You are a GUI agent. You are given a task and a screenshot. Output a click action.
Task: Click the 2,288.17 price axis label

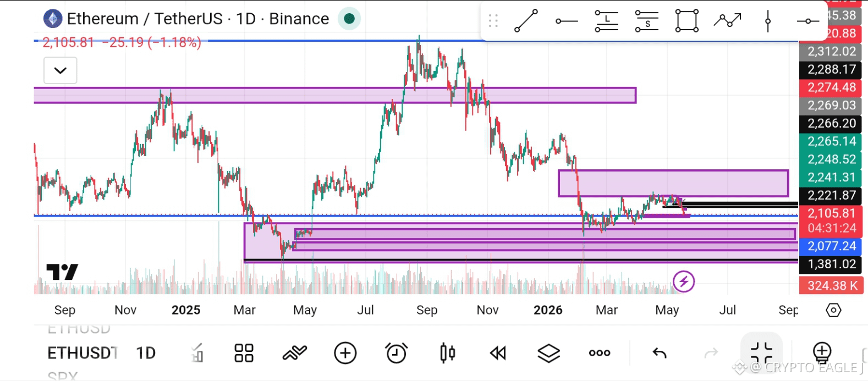tap(831, 69)
